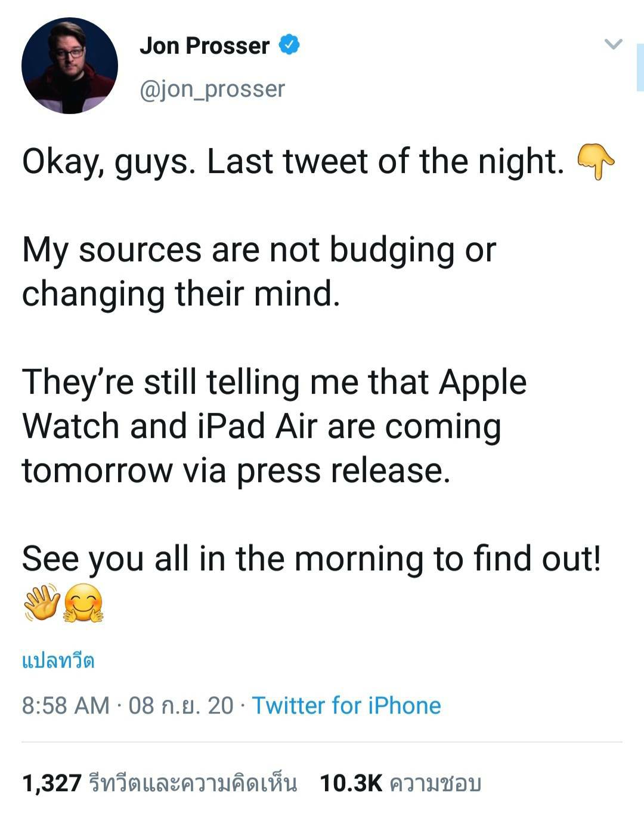This screenshot has height=821, width=644.
Task: View the 1,327 retweets count
Action: [x=51, y=783]
